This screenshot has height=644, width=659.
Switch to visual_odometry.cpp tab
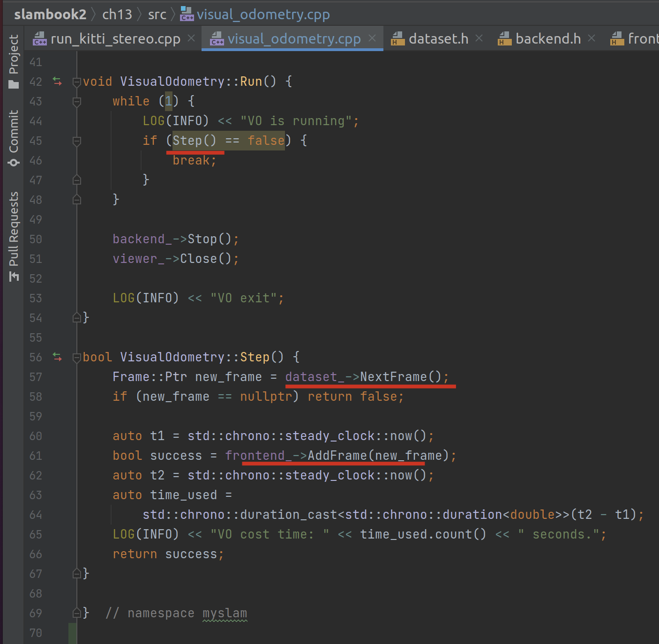(293, 38)
